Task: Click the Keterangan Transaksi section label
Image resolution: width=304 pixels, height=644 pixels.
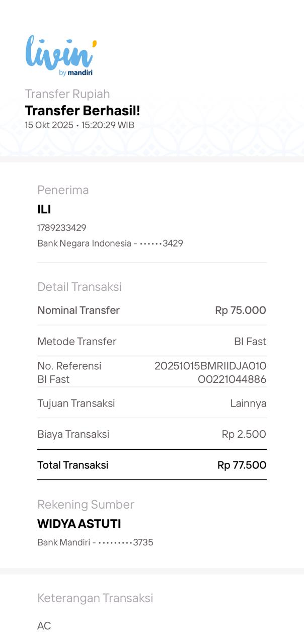Action: pos(95,598)
